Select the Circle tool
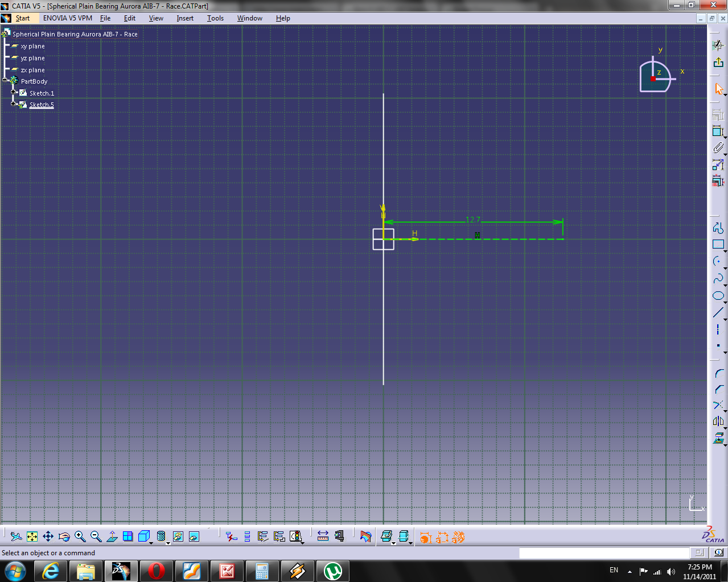The image size is (728, 582). 718,261
